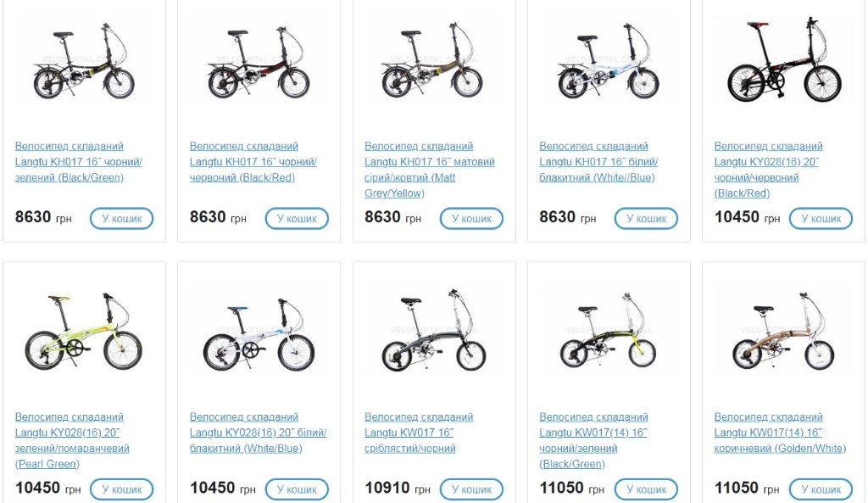Add the KY028(16) Black/Red bike to cart
Screen dimensions: 868x503
coord(821,219)
